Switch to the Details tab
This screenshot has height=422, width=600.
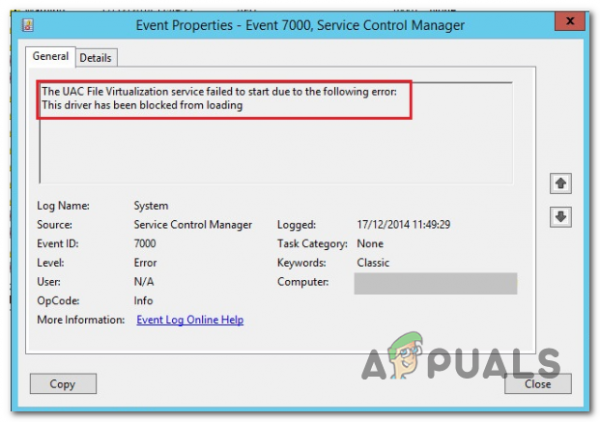(95, 58)
